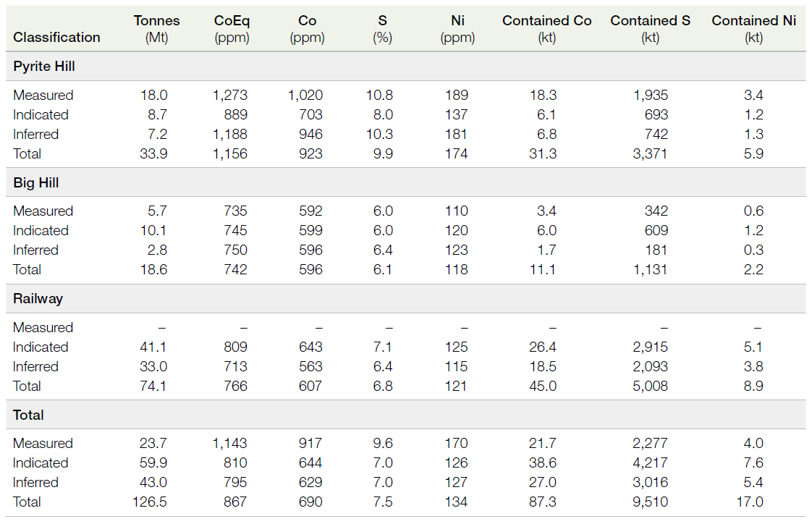Click Big Hill Indicated tonnes value 10.1
The width and height of the screenshot is (812, 524).
point(154,231)
